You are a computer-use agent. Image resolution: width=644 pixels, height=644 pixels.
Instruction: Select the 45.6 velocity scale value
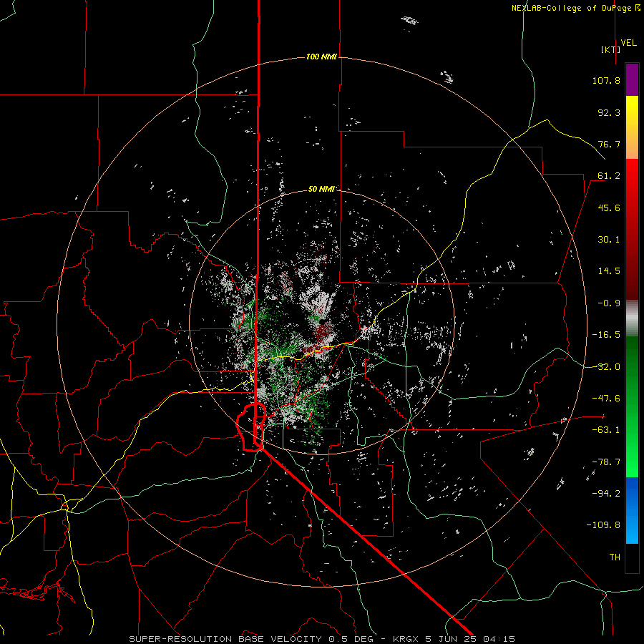(609, 208)
